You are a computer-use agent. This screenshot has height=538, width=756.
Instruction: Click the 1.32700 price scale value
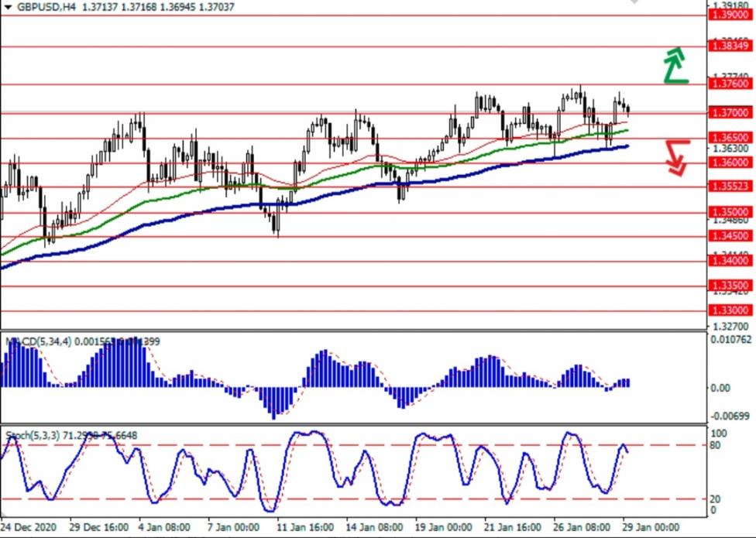730,326
